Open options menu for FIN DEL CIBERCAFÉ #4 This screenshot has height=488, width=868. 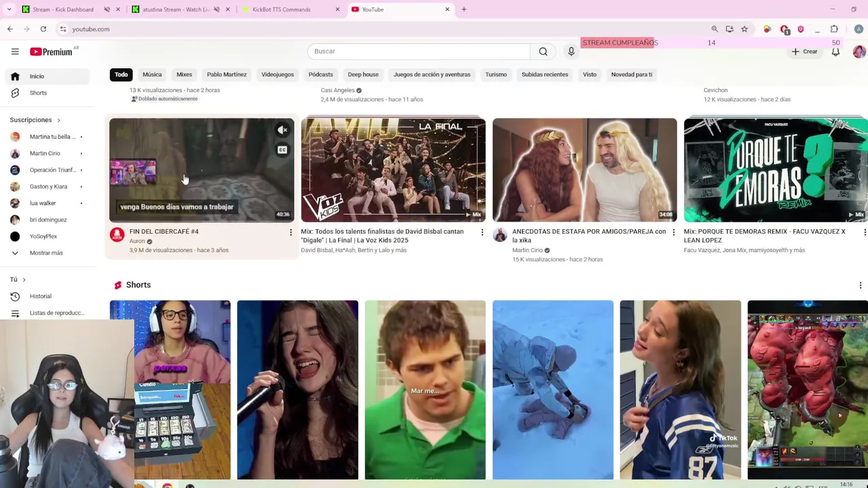(x=291, y=232)
